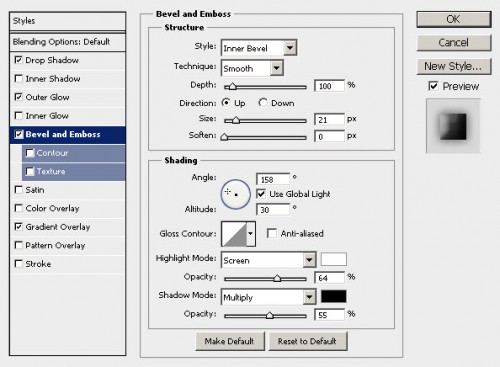
Task: Click the Depth percentage input field
Action: 329,86
